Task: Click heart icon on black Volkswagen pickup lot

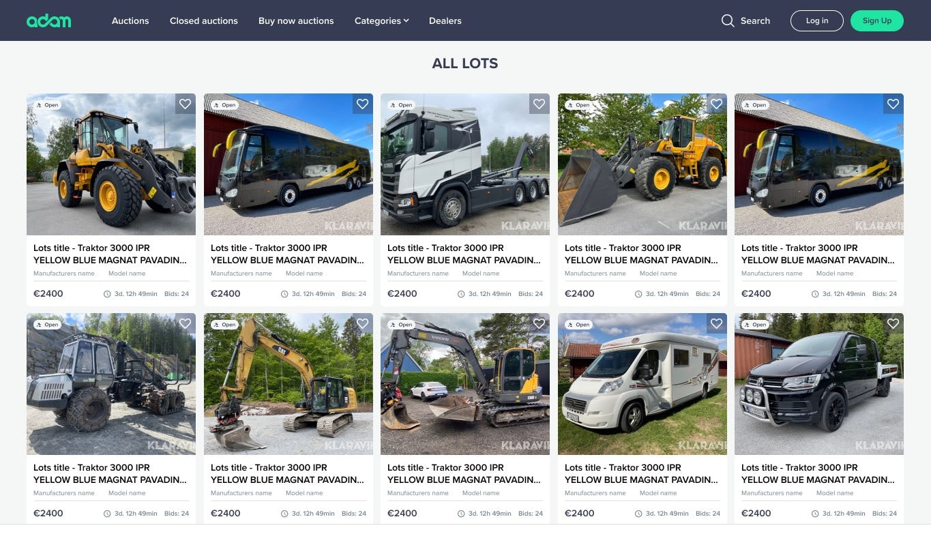Action: click(893, 323)
